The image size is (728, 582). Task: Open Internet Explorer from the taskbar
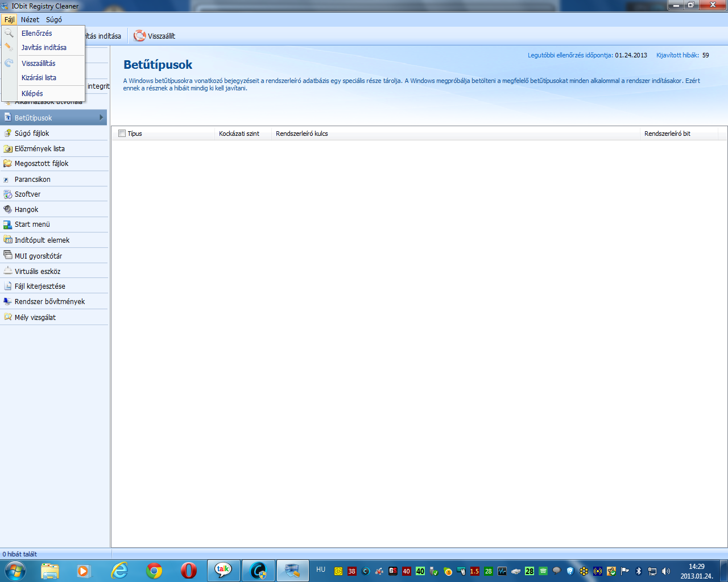(x=119, y=570)
